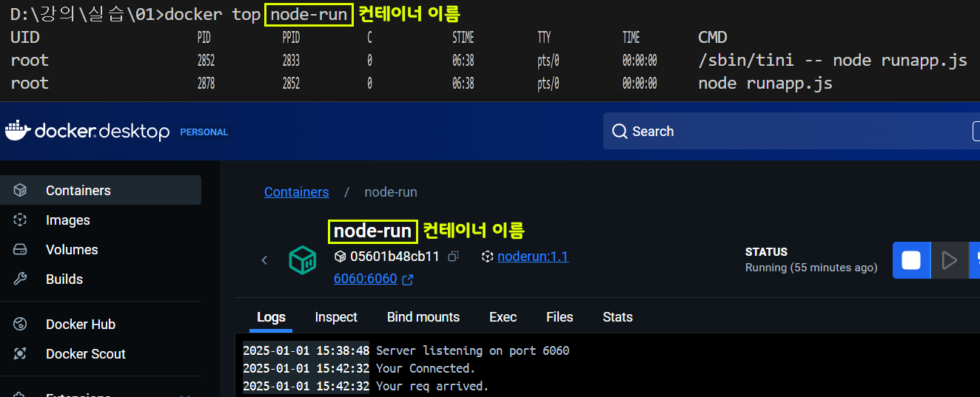Click the search magnifier icon
Screen dimensions: 980x397
point(620,132)
